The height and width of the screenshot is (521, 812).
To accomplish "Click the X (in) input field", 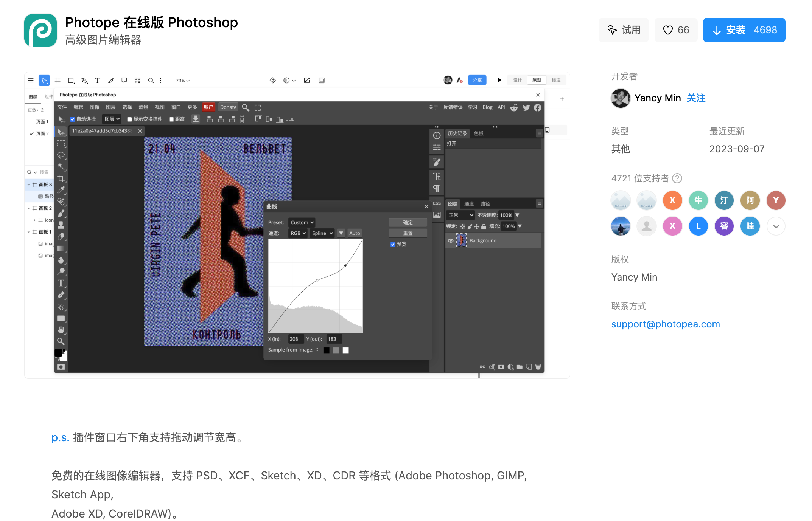I will pos(296,339).
